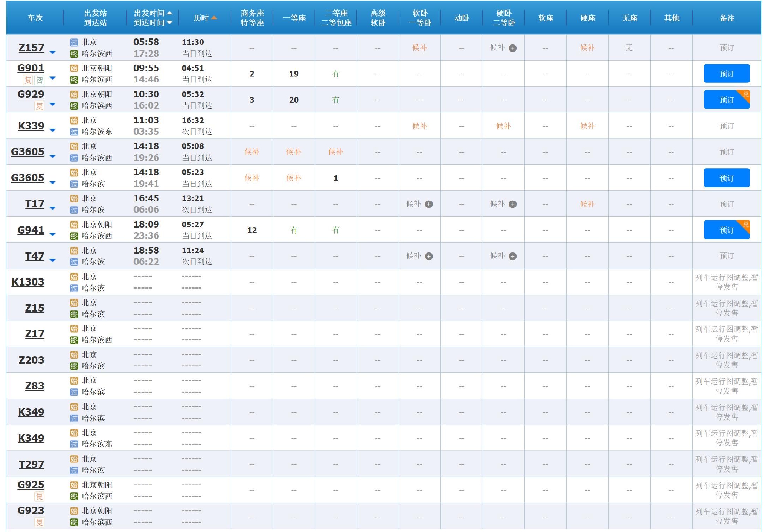Click the blue 预订 button for G901
Screen dimensions: 771x532
coord(726,73)
